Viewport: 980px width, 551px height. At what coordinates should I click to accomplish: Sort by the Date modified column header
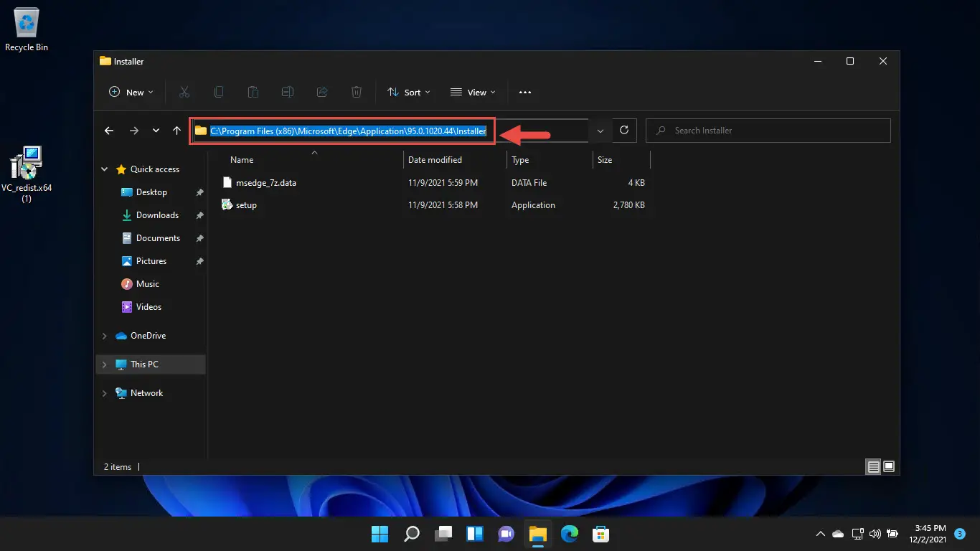(435, 160)
